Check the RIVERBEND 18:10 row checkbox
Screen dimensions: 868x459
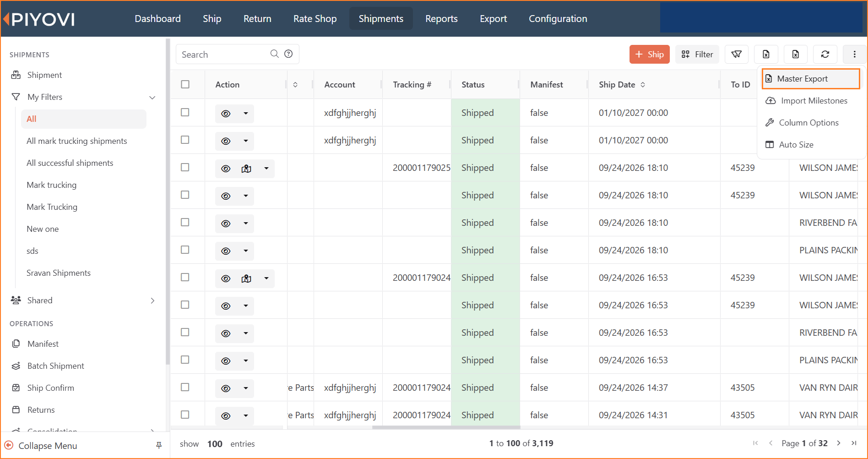coord(185,222)
